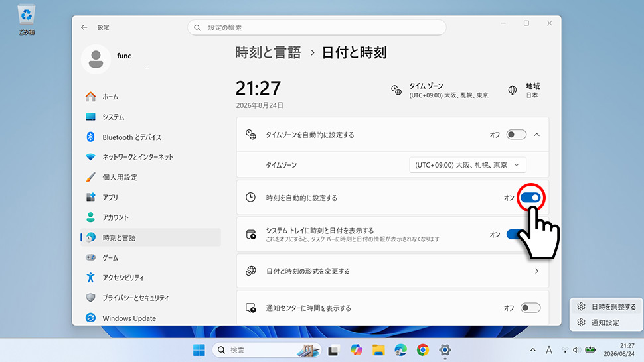The height and width of the screenshot is (362, 644).
Task: Click the Settings gear in taskbar
Action: tap(445, 350)
